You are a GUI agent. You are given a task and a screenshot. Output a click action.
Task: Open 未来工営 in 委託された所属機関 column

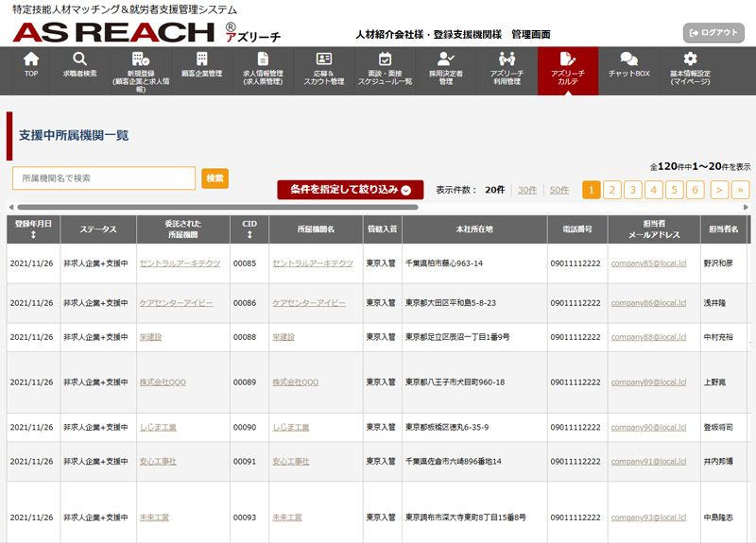pyautogui.click(x=154, y=518)
